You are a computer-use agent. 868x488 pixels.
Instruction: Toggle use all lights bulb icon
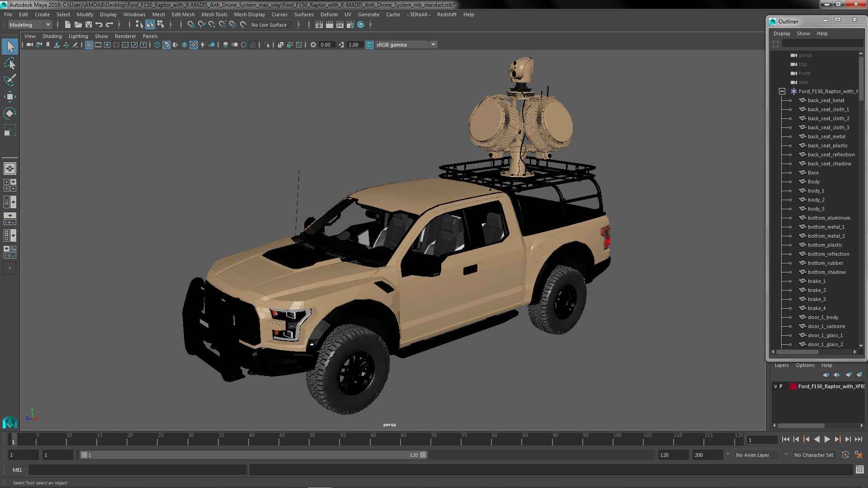coord(203,45)
